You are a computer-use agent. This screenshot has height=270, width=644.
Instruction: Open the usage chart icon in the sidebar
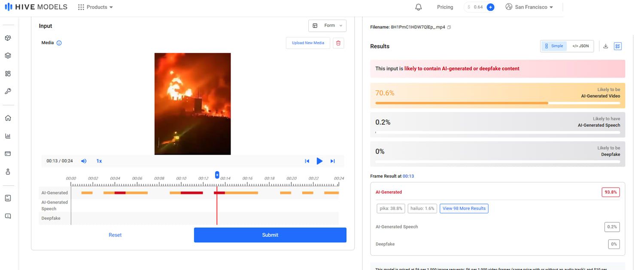click(x=8, y=136)
